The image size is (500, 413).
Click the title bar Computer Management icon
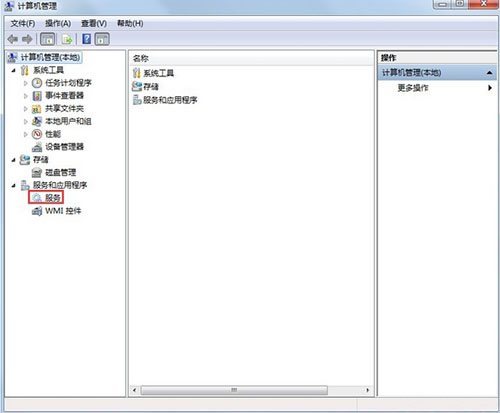(x=10, y=6)
